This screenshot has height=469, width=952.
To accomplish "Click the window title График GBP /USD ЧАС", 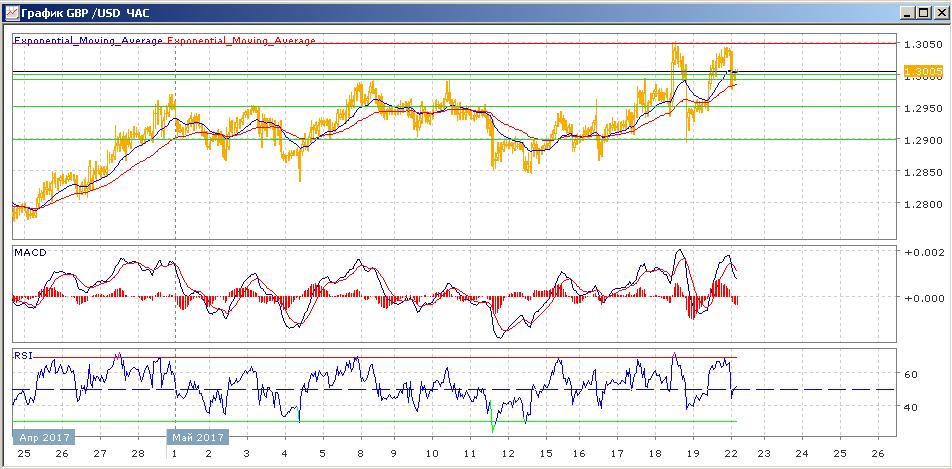I will pyautogui.click(x=85, y=13).
